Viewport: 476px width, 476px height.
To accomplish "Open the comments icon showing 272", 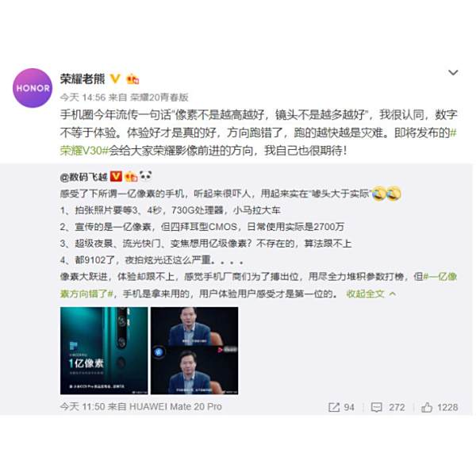I will [x=388, y=407].
